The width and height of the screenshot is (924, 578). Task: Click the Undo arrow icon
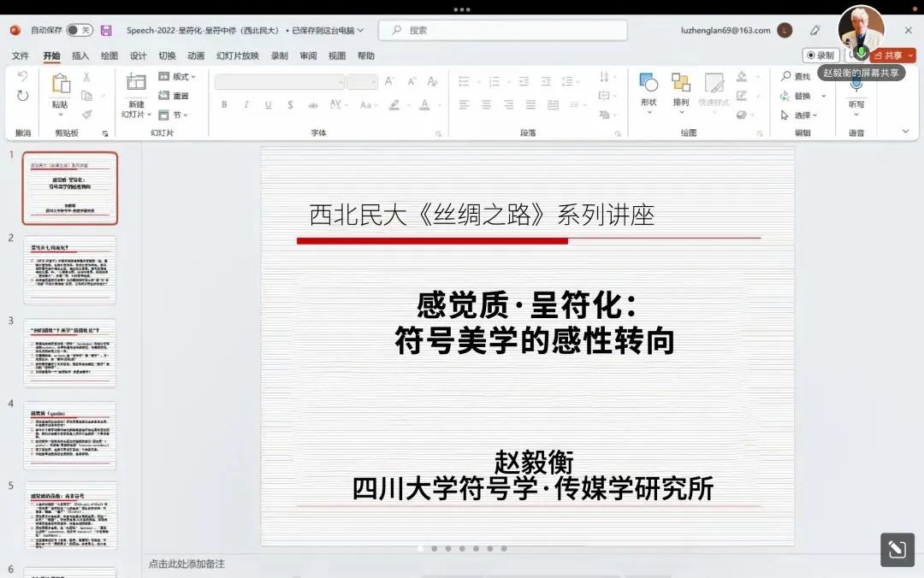(23, 77)
